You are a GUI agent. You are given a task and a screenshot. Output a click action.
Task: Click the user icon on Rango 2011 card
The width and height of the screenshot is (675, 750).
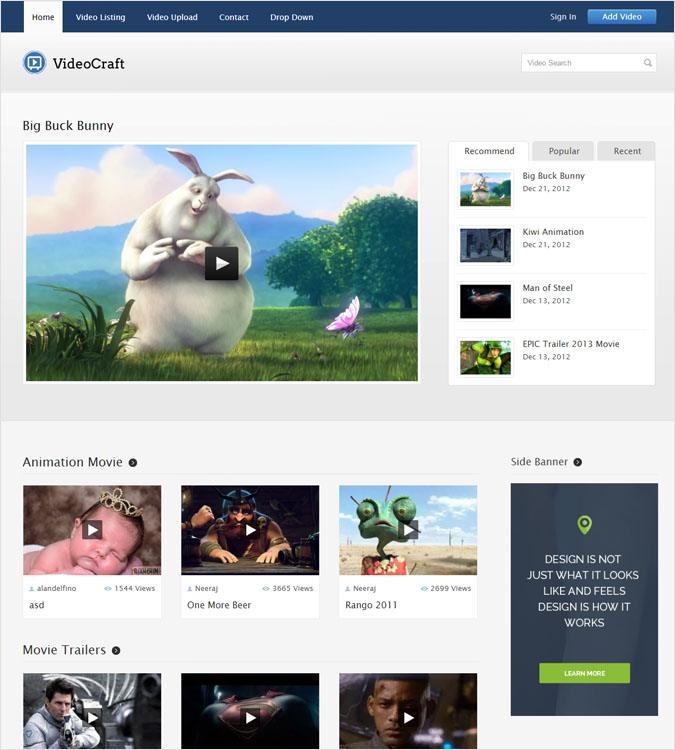click(347, 589)
